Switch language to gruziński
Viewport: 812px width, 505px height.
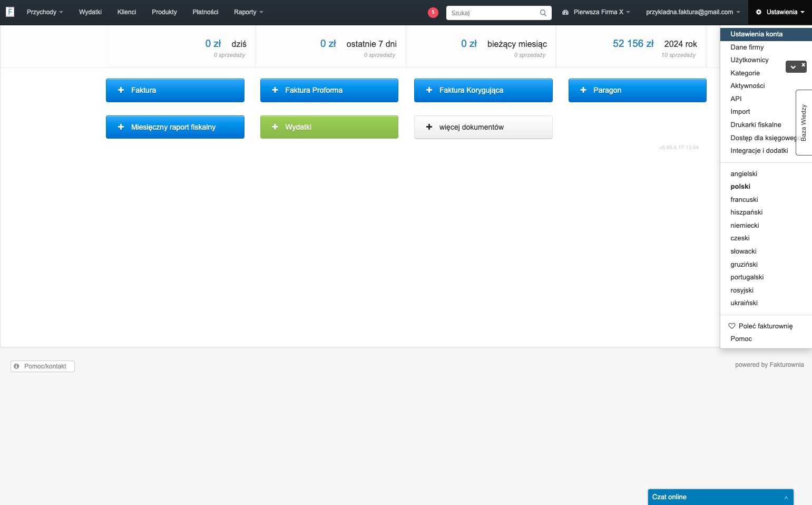tap(766, 264)
